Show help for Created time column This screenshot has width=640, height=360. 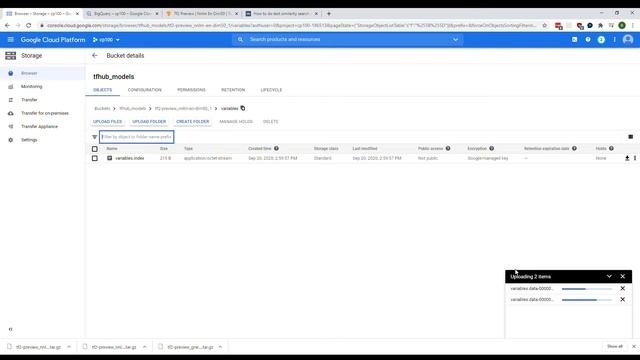pos(276,148)
